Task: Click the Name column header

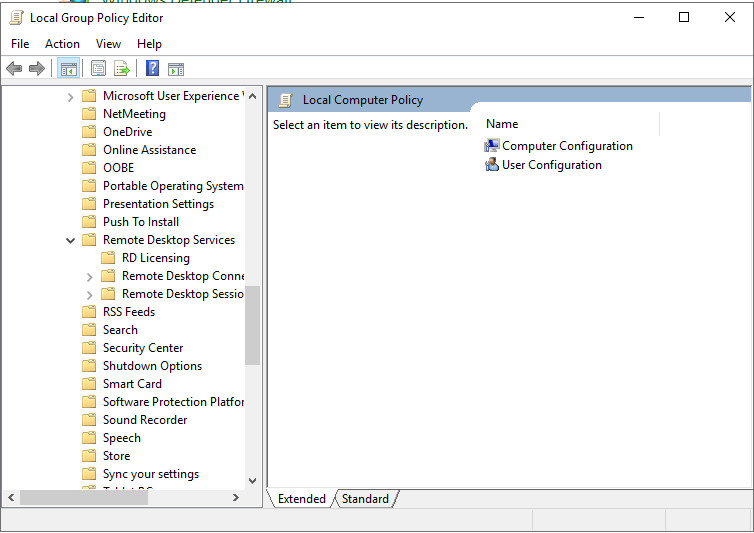Action: point(502,124)
